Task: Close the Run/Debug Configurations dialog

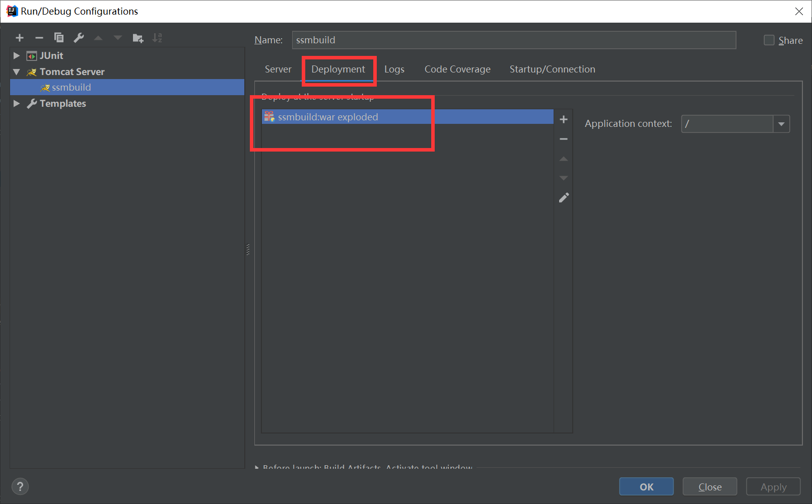Action: click(x=799, y=11)
